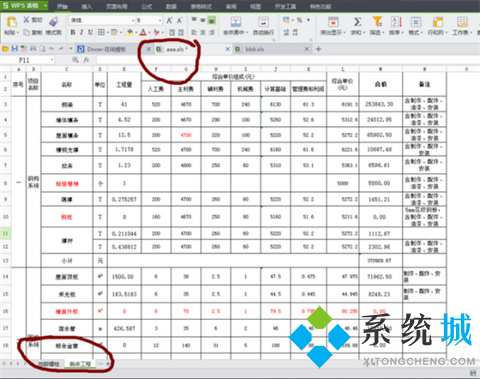Click the Format cells icon
This screenshot has height=379, width=480.
tap(416, 22)
